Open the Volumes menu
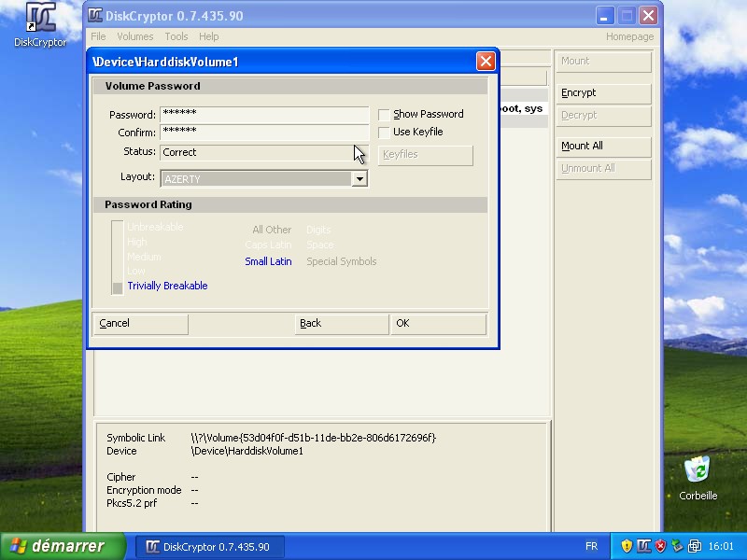Screen dimensions: 747x560 [x=134, y=36]
